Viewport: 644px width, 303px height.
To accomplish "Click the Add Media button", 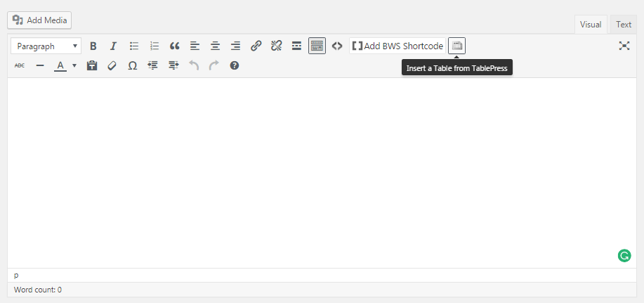I will pos(39,20).
